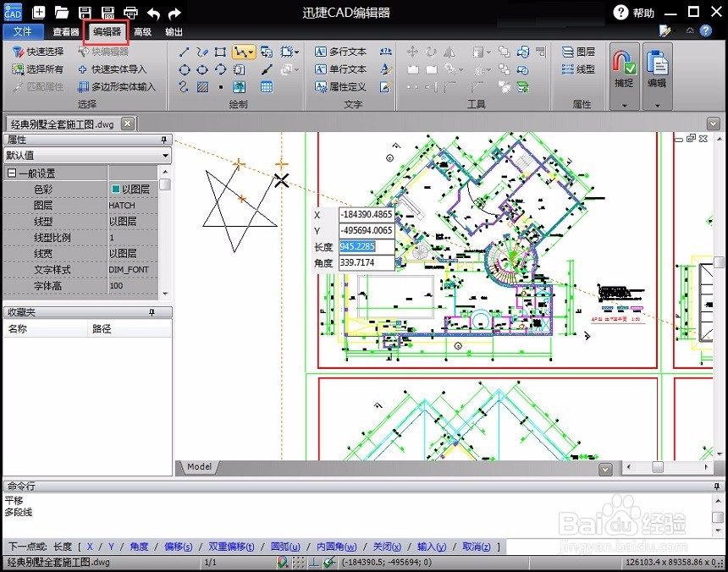Click Polygon entity input
This screenshot has height=572, width=728.
117,87
